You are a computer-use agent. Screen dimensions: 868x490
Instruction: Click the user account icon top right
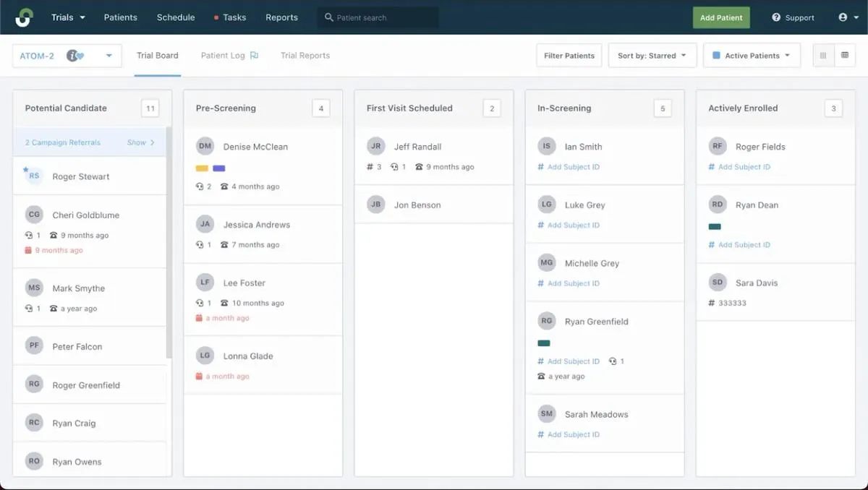pos(841,17)
